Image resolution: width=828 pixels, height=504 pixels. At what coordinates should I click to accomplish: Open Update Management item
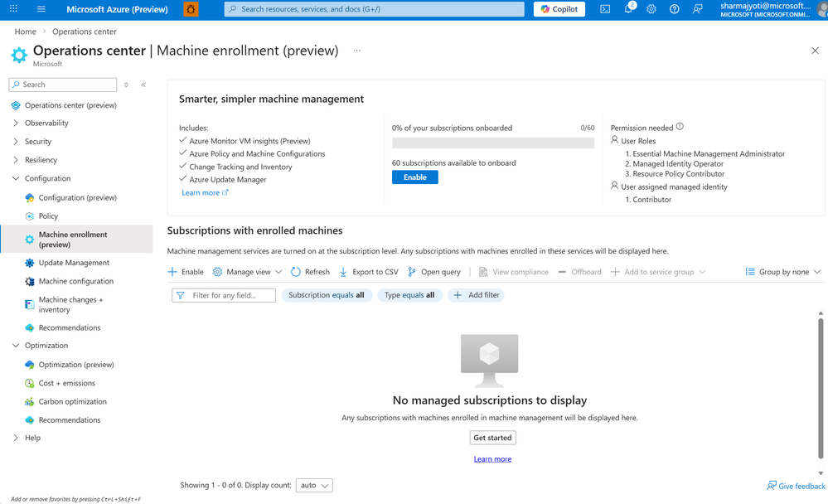coord(74,263)
